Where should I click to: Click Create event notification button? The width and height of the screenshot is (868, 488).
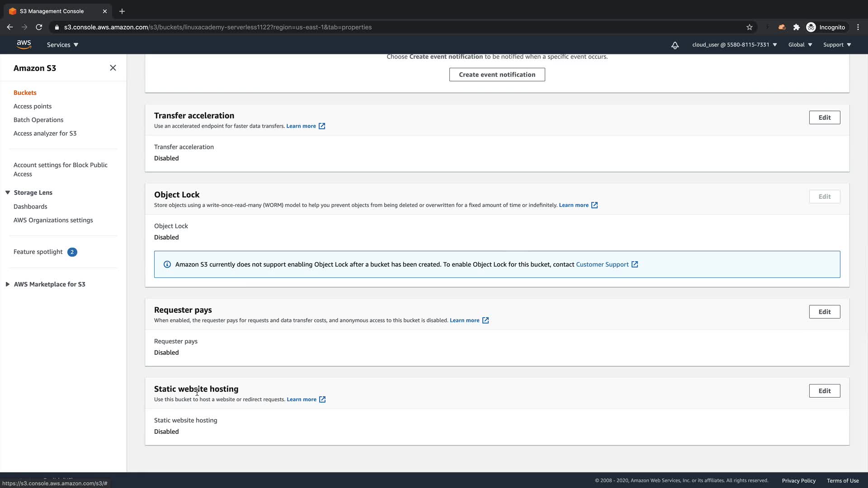coord(497,75)
